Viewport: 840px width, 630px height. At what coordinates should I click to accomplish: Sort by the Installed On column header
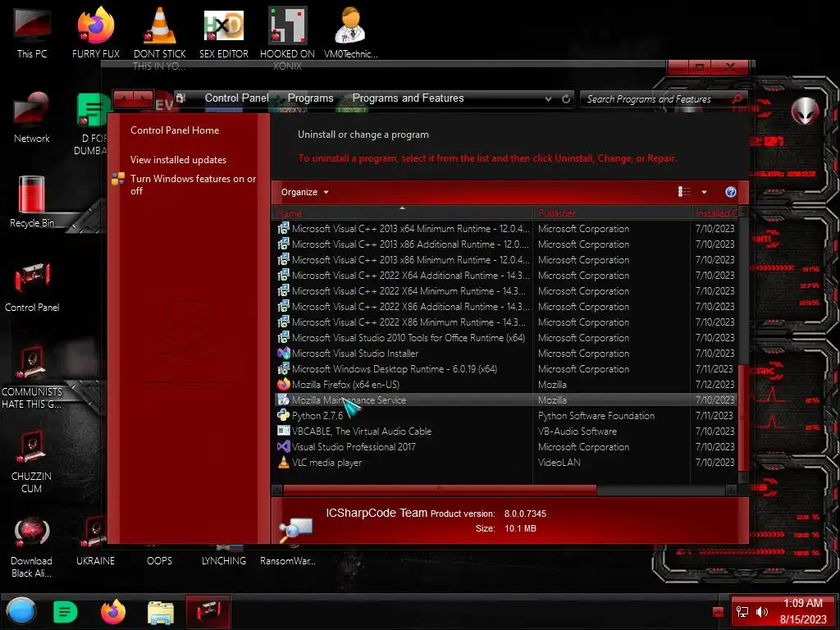pyautogui.click(x=714, y=212)
